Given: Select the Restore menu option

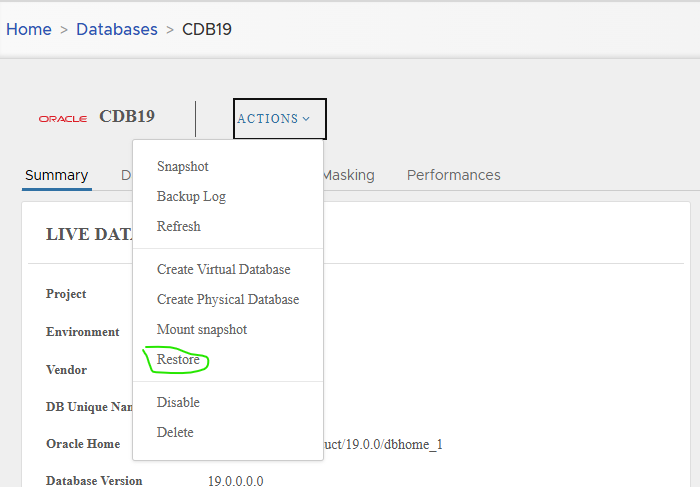Looking at the screenshot, I should click(179, 360).
